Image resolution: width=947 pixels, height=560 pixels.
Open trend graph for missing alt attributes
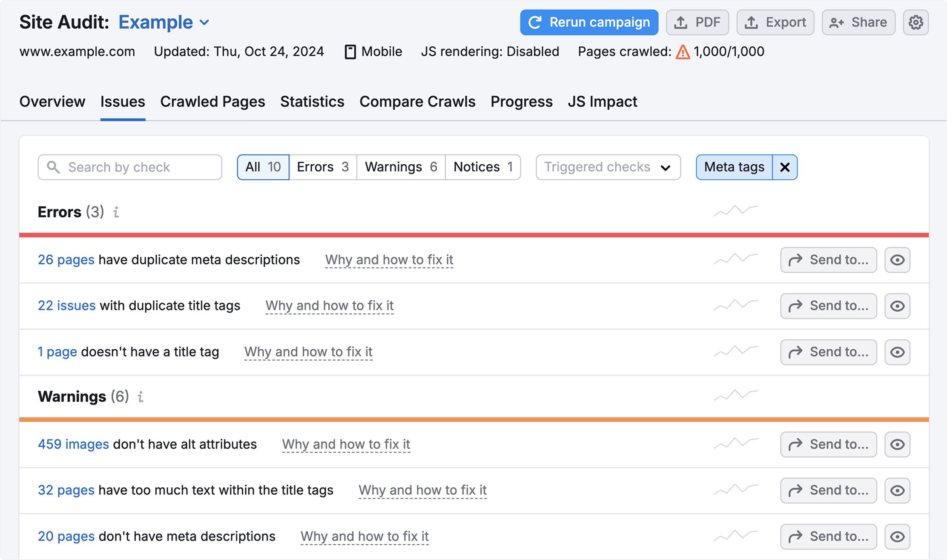click(736, 443)
